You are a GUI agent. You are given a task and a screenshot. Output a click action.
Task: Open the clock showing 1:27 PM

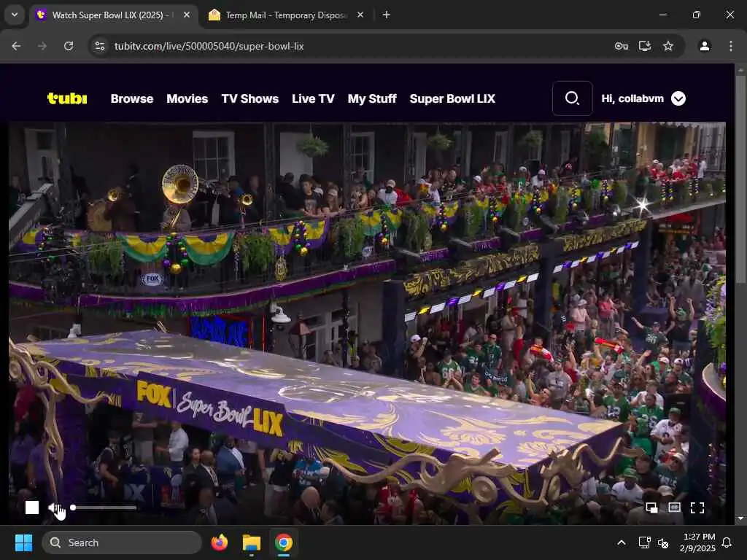click(x=698, y=542)
